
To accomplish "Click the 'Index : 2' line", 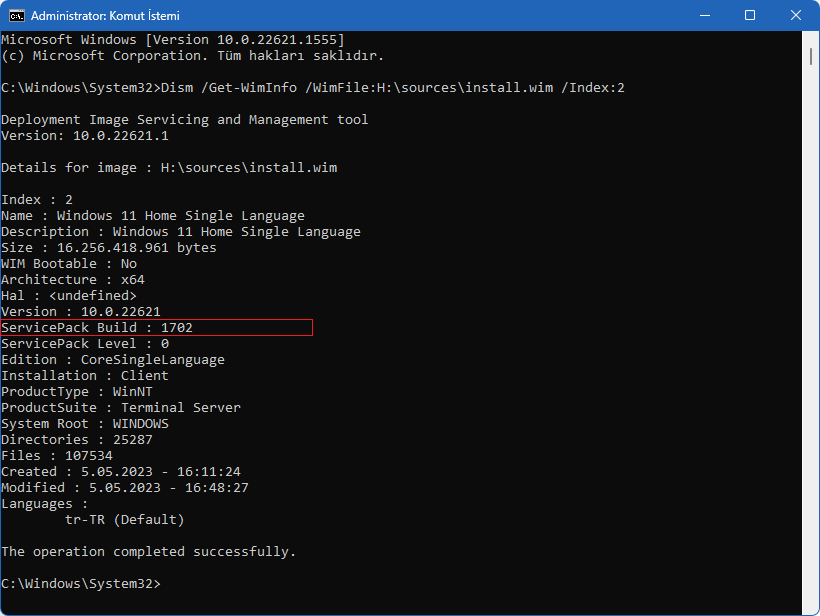I will 37,200.
